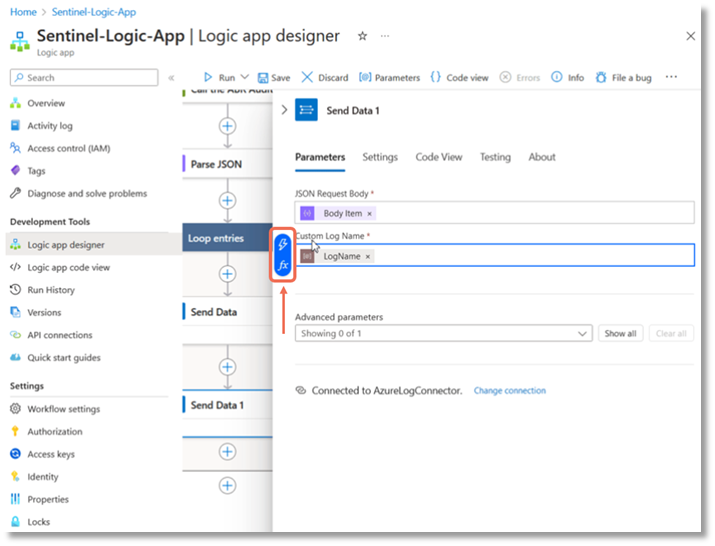Screen dimensions: 715x546
Task: Save the workflow from the toolbar
Action: tap(274, 78)
